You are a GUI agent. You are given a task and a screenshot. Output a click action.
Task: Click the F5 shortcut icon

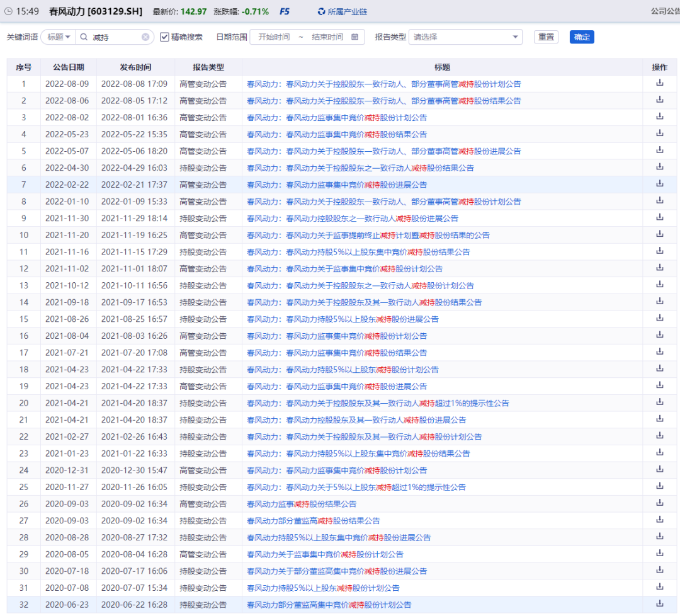285,11
